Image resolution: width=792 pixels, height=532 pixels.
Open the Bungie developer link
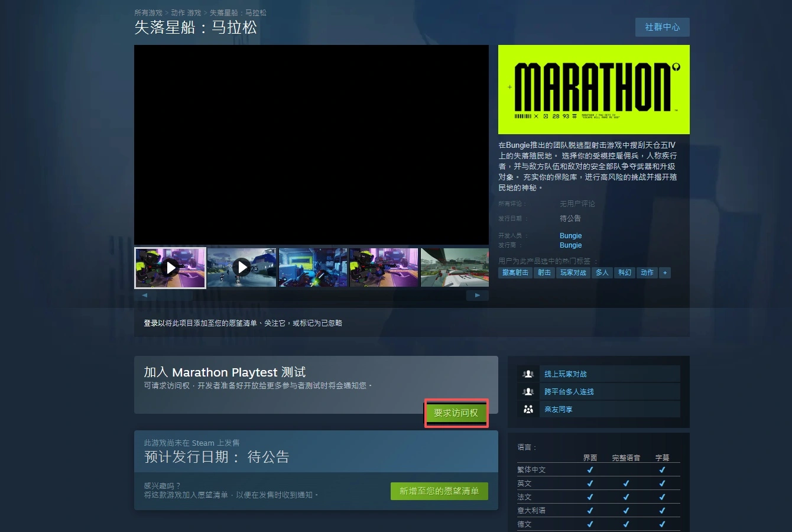(570, 236)
